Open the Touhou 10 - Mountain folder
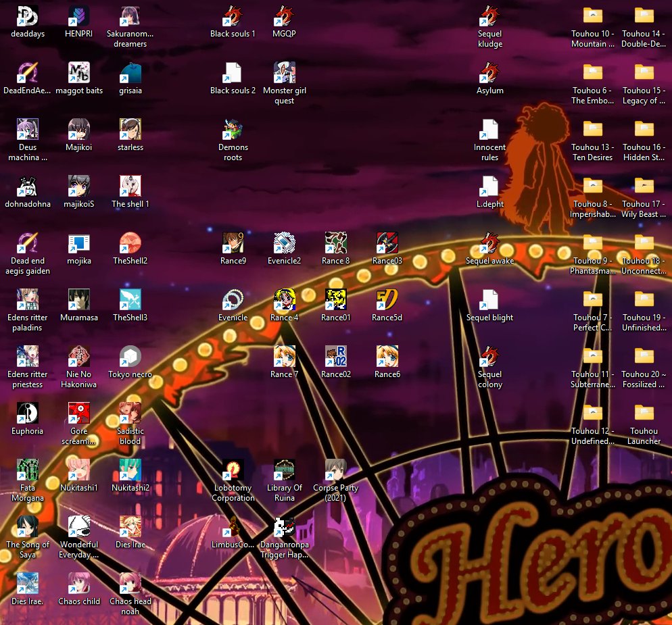 [x=593, y=16]
